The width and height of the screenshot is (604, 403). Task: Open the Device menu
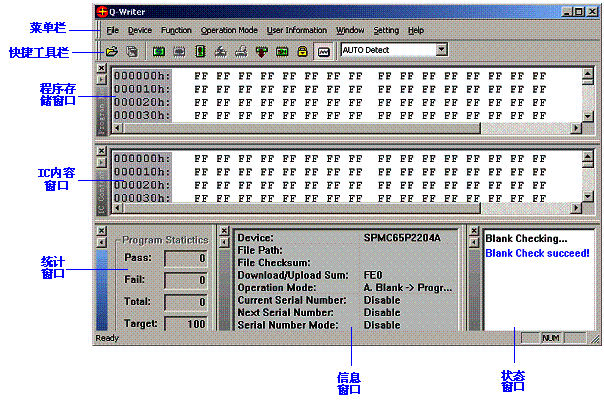click(140, 30)
